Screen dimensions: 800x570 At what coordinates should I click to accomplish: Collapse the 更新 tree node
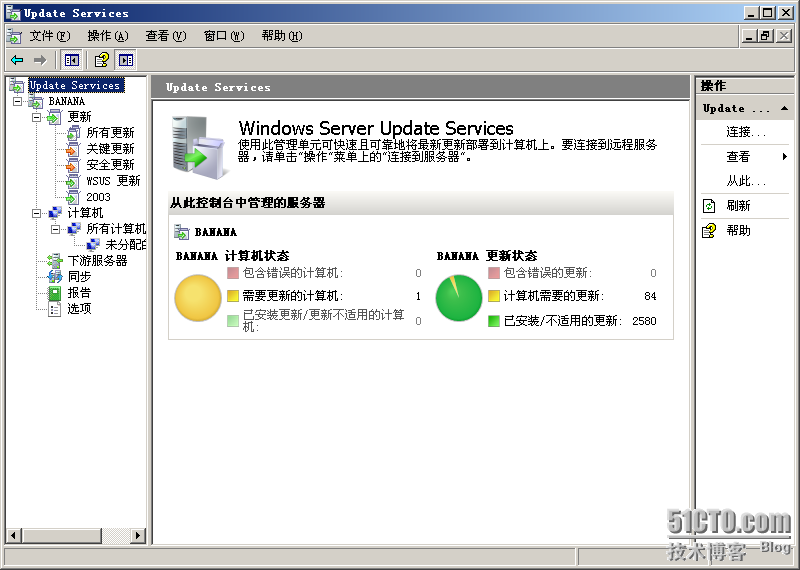[36, 117]
